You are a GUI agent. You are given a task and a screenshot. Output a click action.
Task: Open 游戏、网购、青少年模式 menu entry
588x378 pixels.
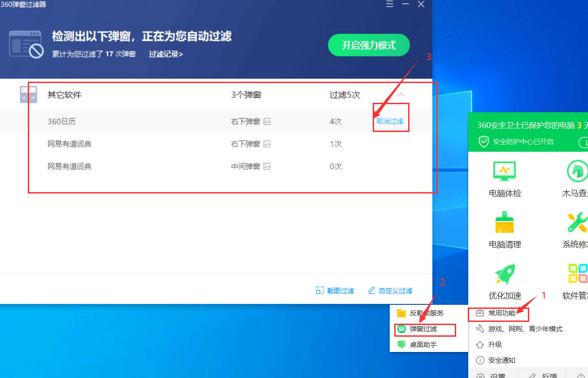(x=519, y=329)
